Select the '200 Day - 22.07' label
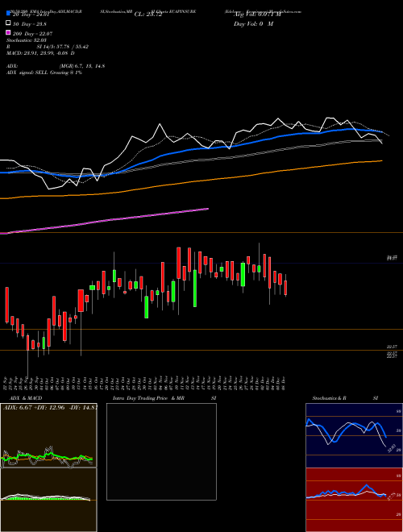 (x=32, y=33)
